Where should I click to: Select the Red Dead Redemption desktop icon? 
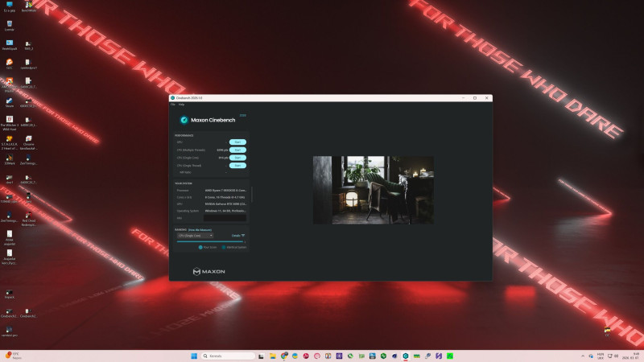click(x=28, y=219)
